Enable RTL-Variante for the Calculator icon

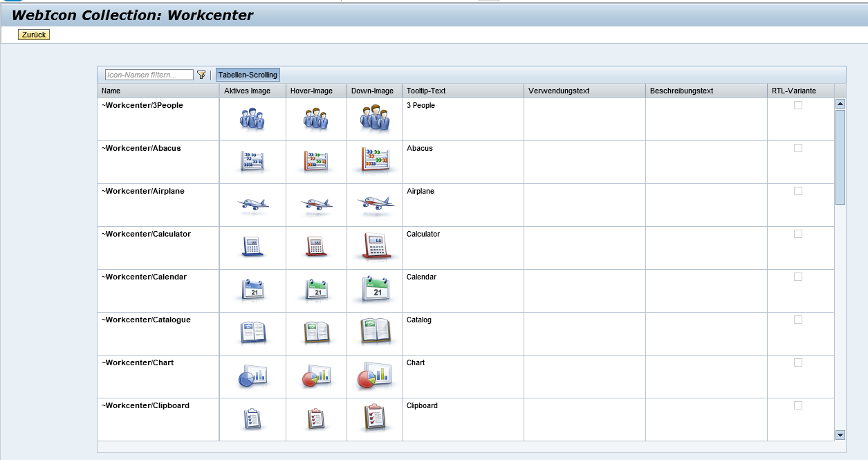799,234
